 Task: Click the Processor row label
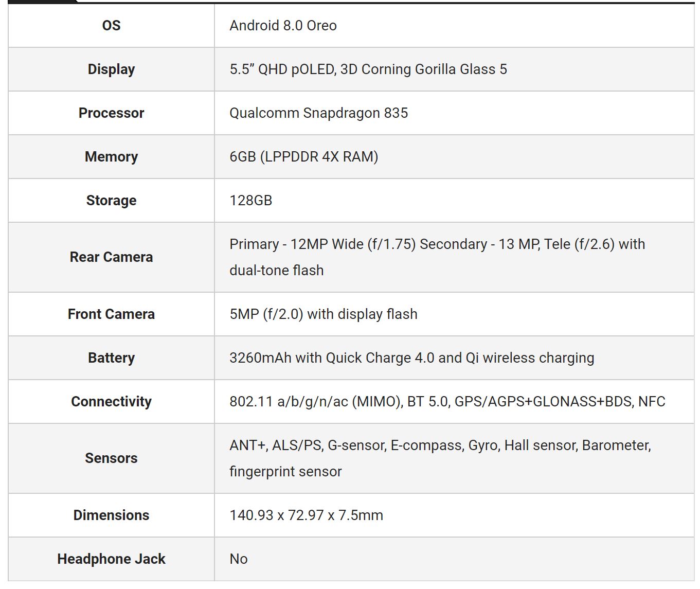point(111,113)
